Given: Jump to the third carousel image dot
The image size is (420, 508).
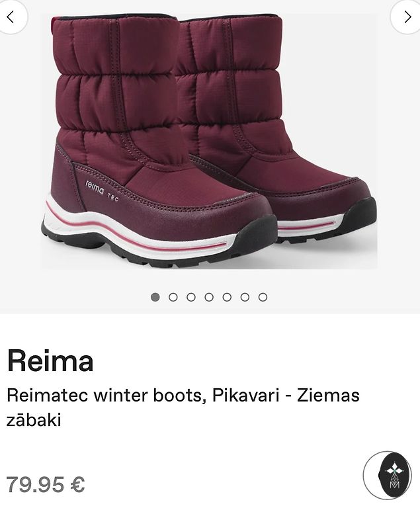Looking at the screenshot, I should point(191,297).
